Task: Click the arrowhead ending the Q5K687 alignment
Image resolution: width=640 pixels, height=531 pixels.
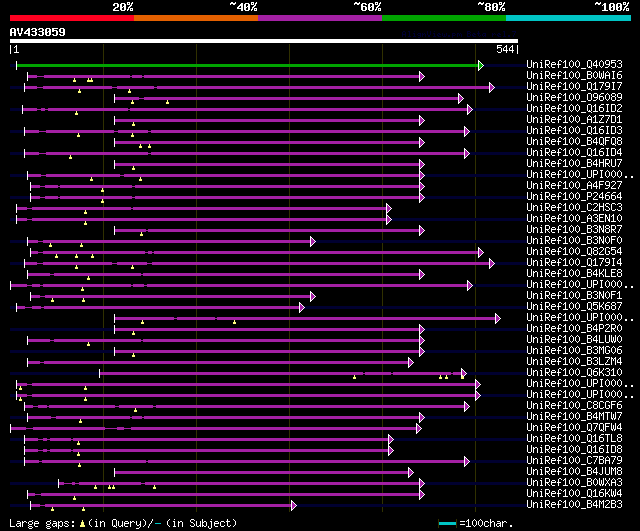Action: click(x=302, y=308)
